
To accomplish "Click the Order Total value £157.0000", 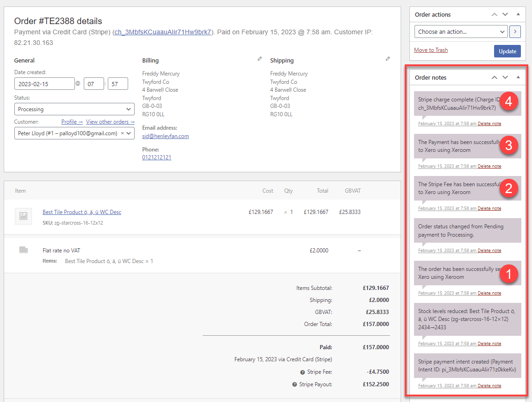I will point(376,324).
